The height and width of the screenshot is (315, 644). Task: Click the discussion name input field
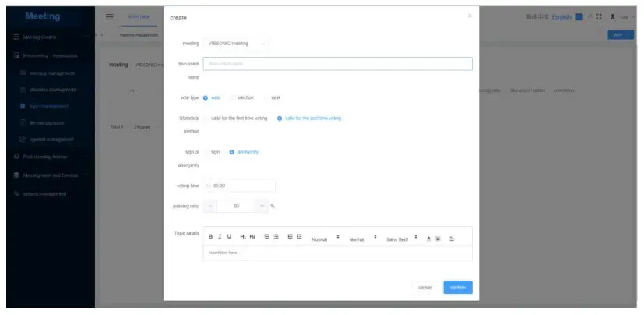(338, 64)
